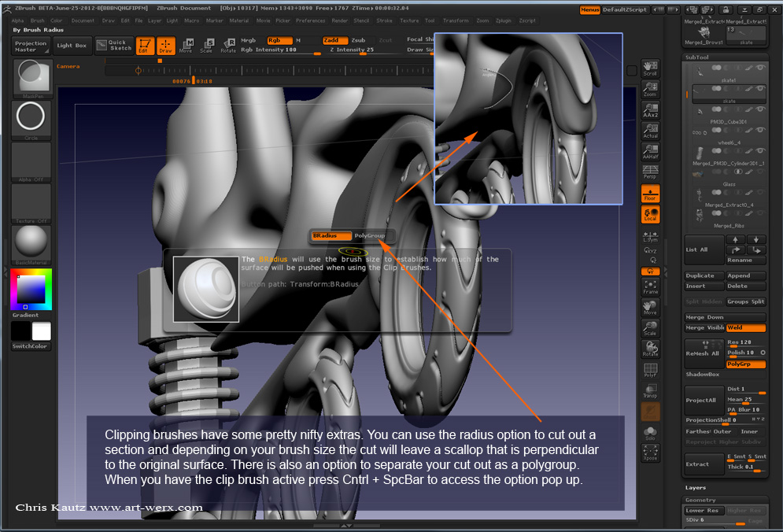Toggle Transp transparency mode
783x532 pixels.
pos(650,390)
